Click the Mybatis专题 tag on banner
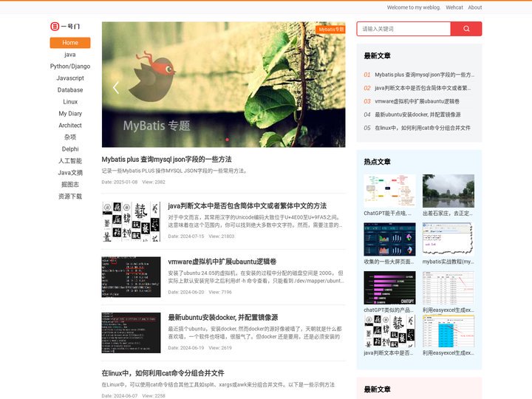 click(x=330, y=30)
